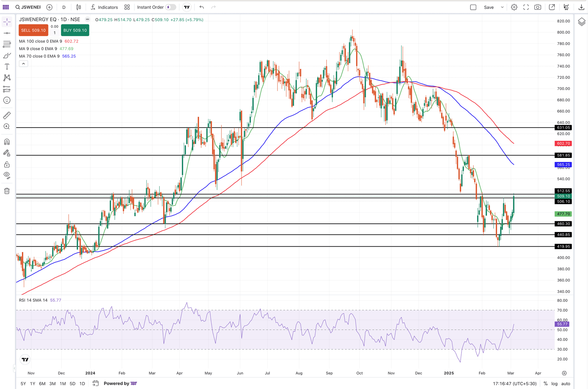Undo the last chart action
The height and width of the screenshot is (389, 588).
202,7
